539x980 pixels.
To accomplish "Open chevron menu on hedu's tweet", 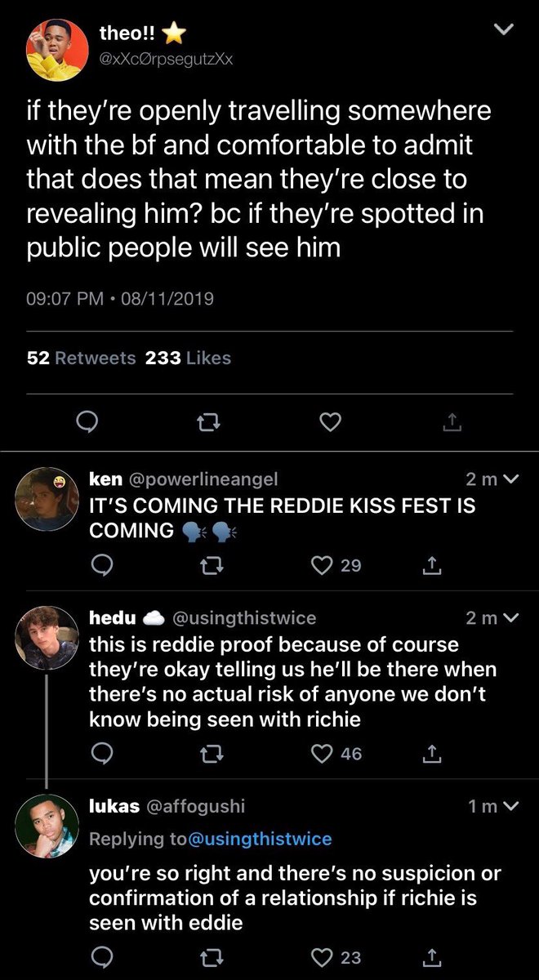I will tap(513, 618).
